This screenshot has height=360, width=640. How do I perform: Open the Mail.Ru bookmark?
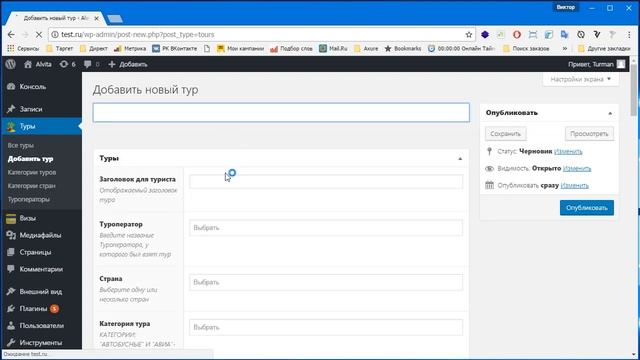[x=333, y=49]
